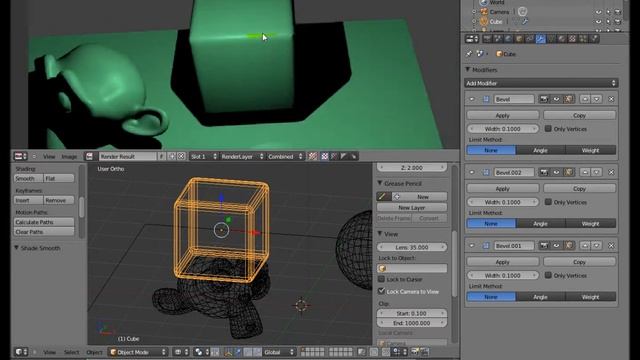Remove the Bevel.001 modifier with X
This screenshot has height=360, width=640.
coord(611,246)
